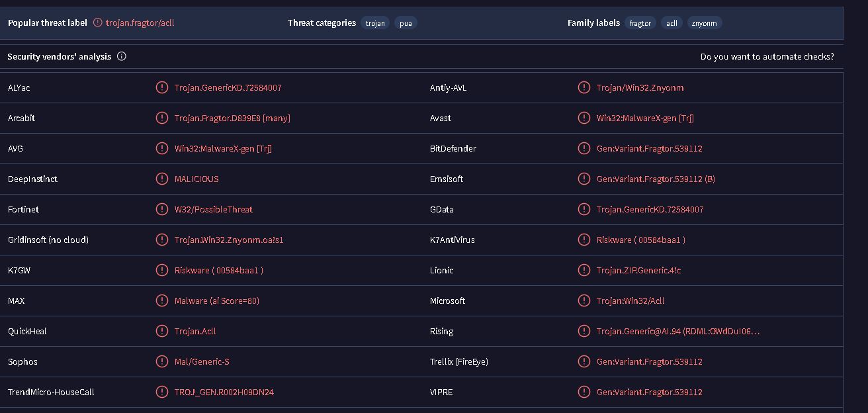Viewport: 868px width, 413px height.
Task: Click the warning icon in the MAX row
Action: click(162, 300)
